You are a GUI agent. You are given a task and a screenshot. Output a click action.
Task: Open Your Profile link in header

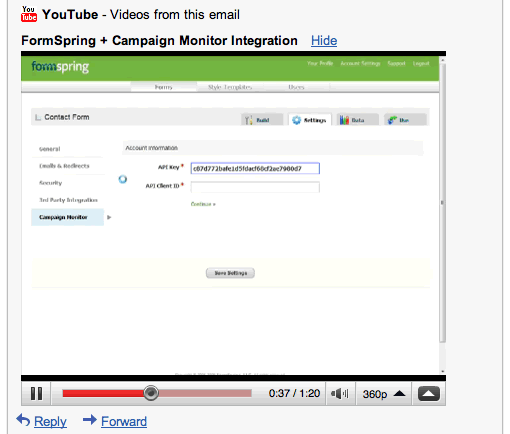click(320, 63)
